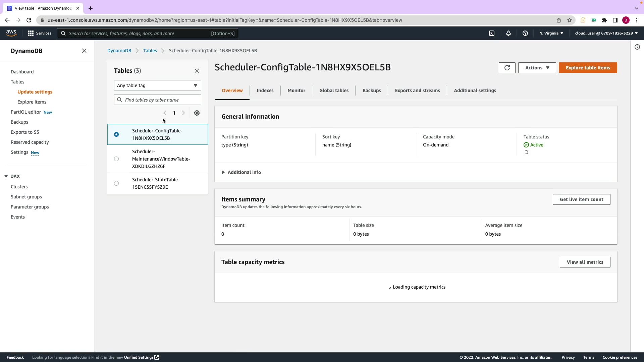
Task: Click Explore table items button
Action: coord(588,68)
